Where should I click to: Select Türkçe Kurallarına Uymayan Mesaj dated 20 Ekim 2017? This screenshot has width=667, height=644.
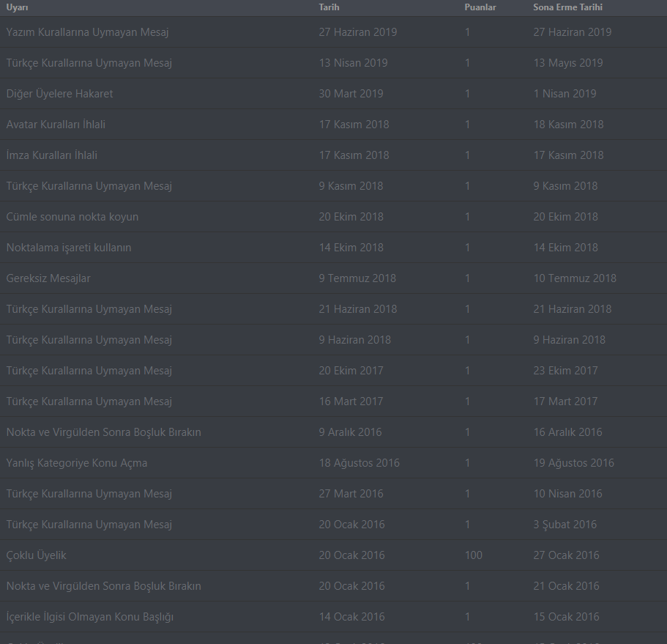[x=89, y=370]
